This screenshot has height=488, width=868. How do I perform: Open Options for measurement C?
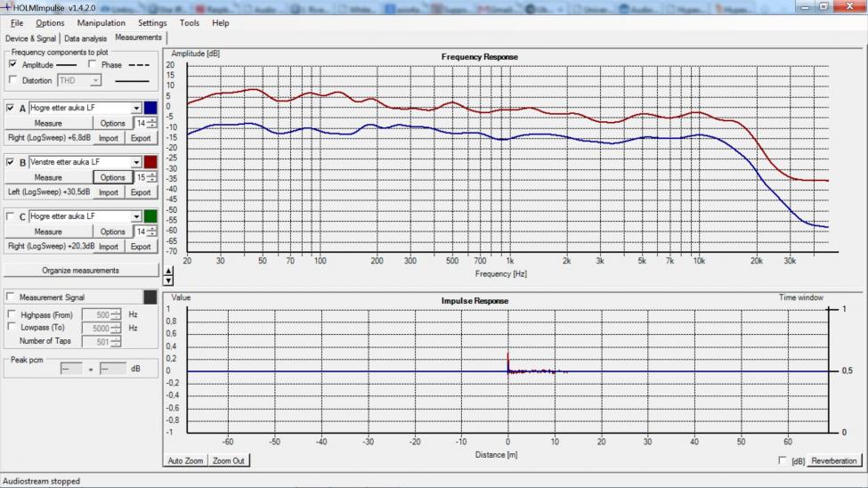(113, 232)
